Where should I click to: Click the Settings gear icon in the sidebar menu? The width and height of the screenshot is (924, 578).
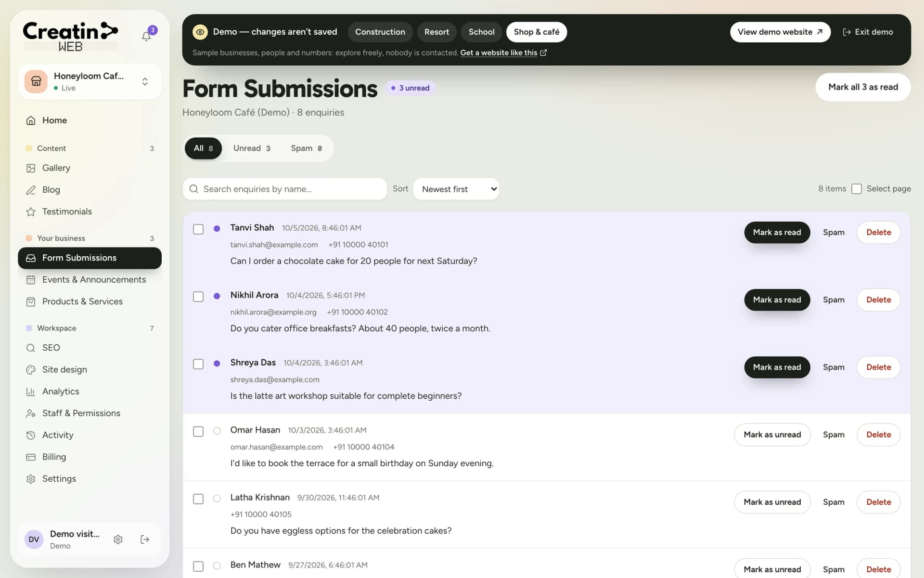click(31, 479)
